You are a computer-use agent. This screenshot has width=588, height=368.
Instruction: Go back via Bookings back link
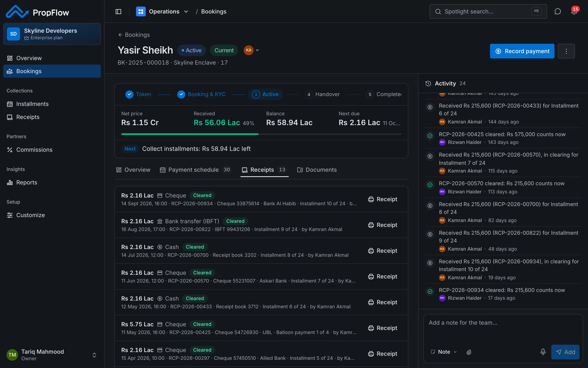134,35
